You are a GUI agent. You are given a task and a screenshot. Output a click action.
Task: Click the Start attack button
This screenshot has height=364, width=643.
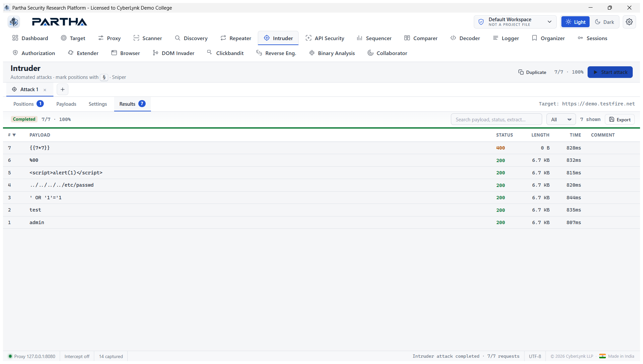610,72
